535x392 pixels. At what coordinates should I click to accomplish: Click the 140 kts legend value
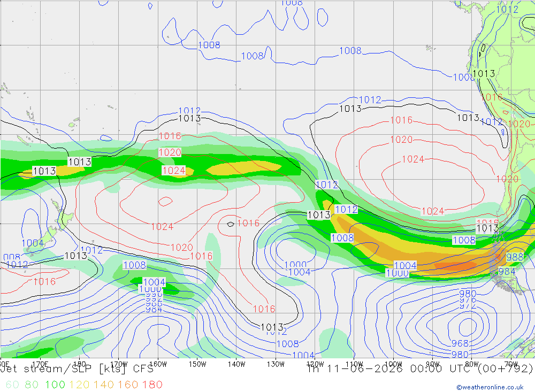click(104, 385)
